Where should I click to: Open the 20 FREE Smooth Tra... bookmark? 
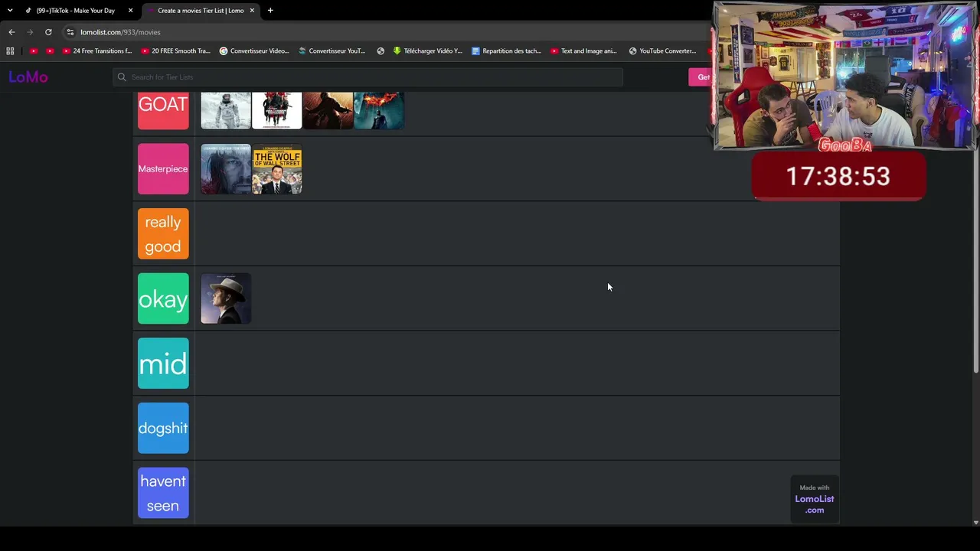click(175, 51)
